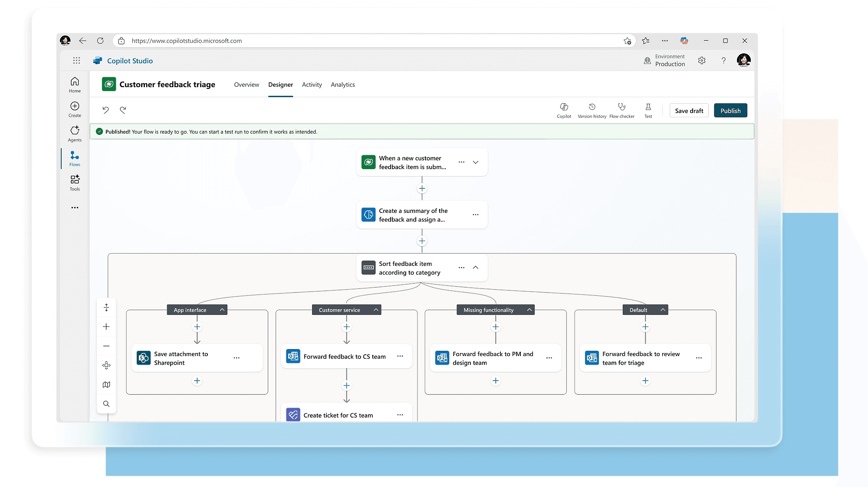Switch to the Analytics tab

(x=342, y=85)
